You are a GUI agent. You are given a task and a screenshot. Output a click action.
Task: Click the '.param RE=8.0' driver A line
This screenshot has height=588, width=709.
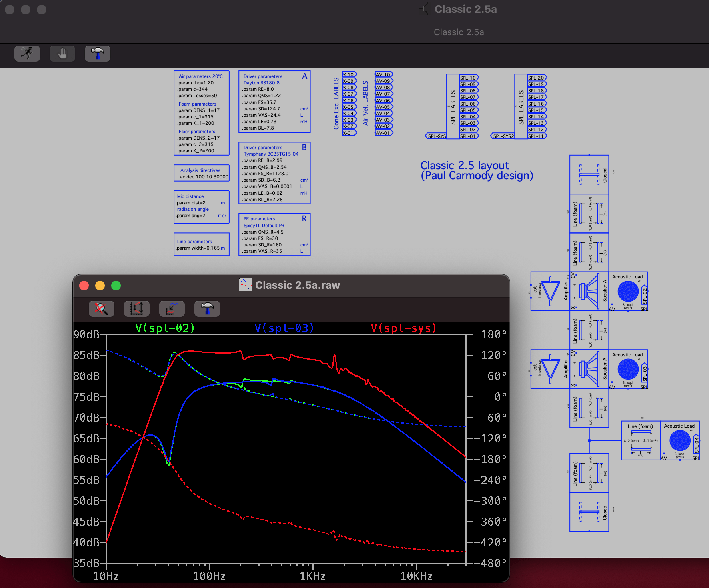(x=258, y=89)
